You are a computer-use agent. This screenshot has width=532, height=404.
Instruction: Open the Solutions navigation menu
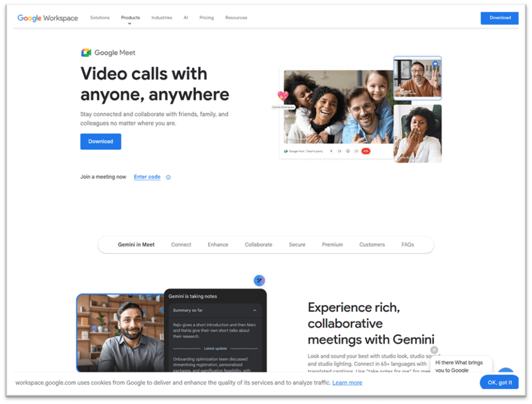click(x=100, y=18)
